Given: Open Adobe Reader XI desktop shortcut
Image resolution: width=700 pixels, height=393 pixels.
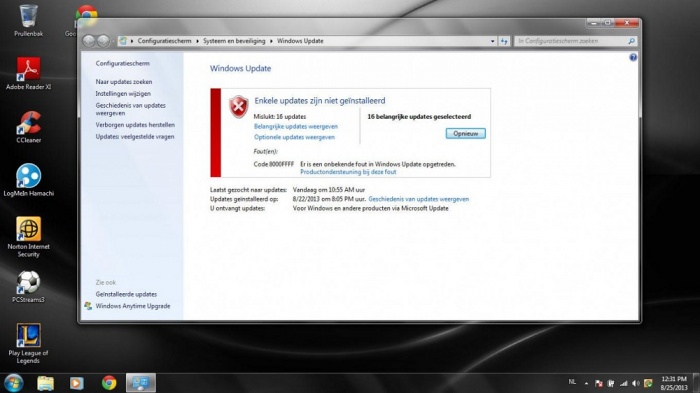Looking at the screenshot, I should click(x=28, y=73).
